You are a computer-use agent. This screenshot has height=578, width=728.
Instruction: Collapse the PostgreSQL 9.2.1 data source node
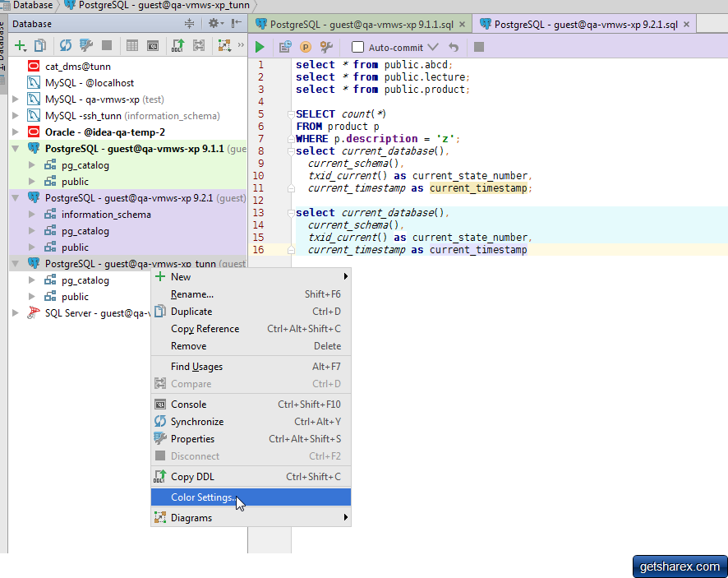[x=16, y=198]
